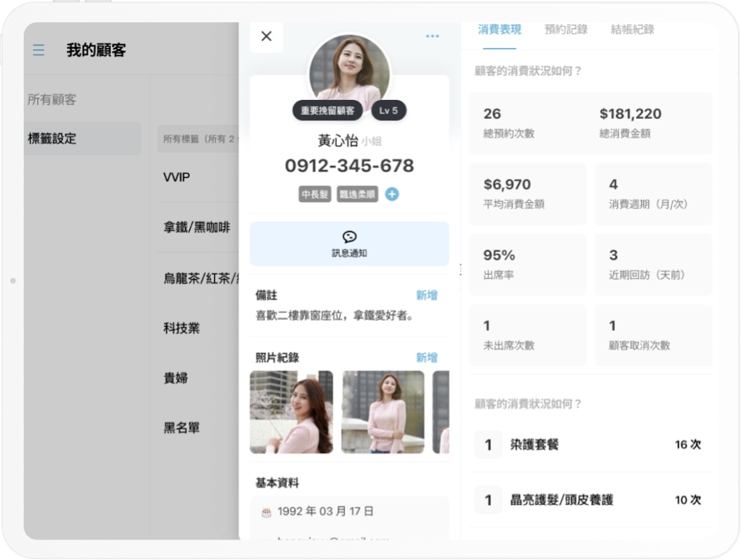Click the 消費週期 4 card
This screenshot has width=741, height=560.
pyautogui.click(x=653, y=194)
